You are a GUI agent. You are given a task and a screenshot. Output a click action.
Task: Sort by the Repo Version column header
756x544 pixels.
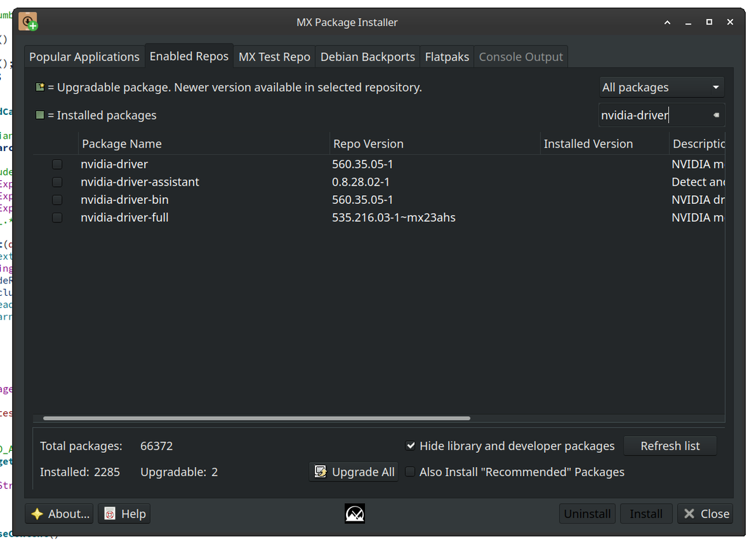[x=434, y=143]
